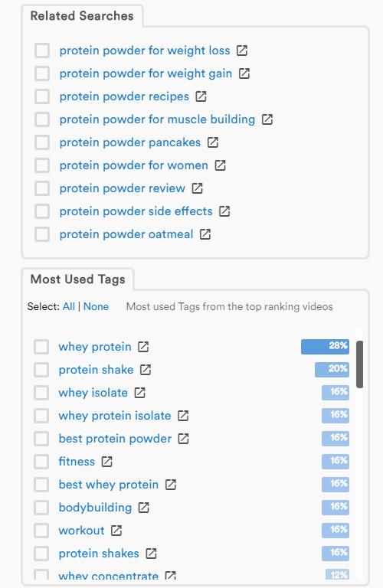This screenshot has width=383, height=588.
Task: Click external link icon next to 'protein powder side effects'
Action: click(224, 211)
